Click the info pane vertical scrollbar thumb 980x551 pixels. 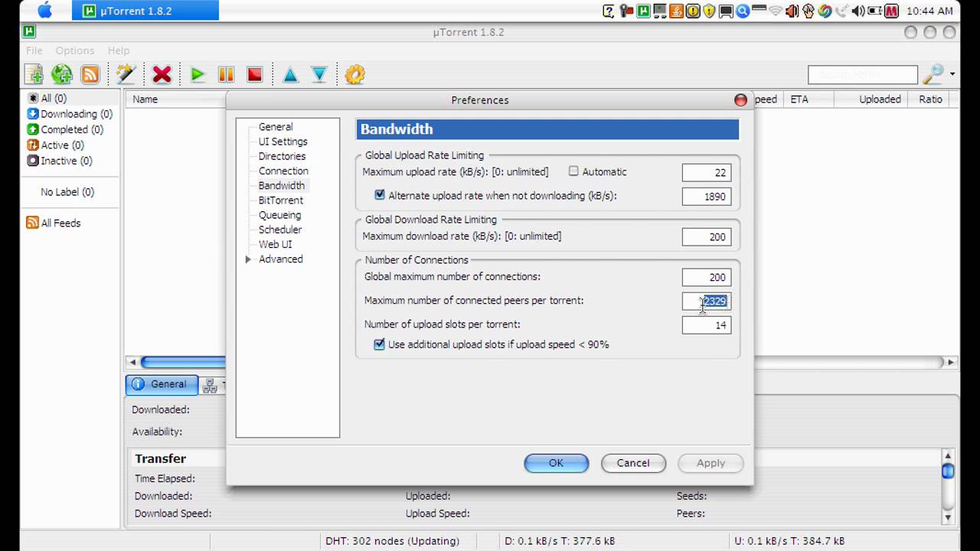(x=948, y=471)
